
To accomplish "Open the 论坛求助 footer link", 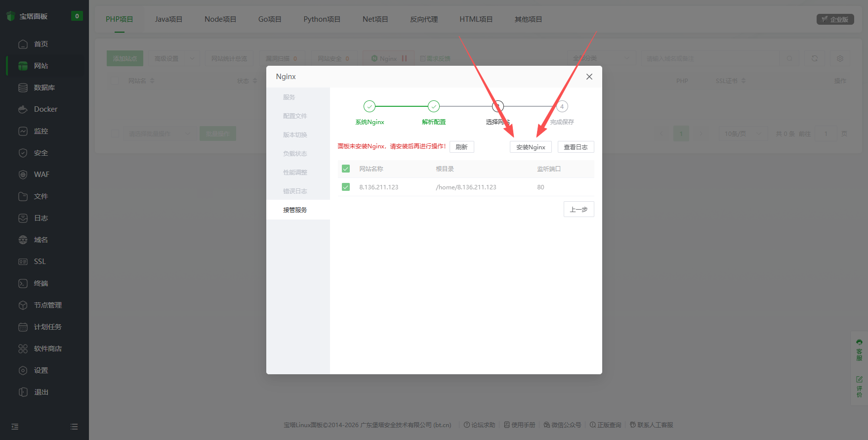I will [479, 425].
